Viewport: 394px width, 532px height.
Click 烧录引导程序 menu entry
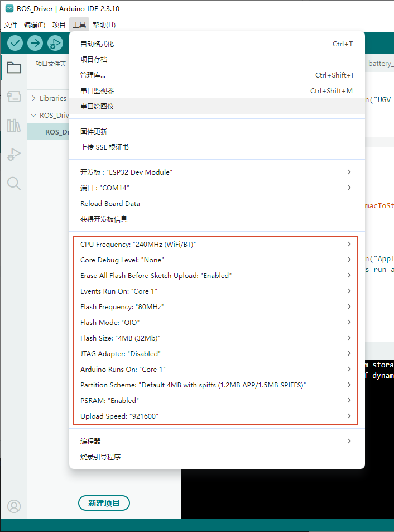[x=217, y=456]
